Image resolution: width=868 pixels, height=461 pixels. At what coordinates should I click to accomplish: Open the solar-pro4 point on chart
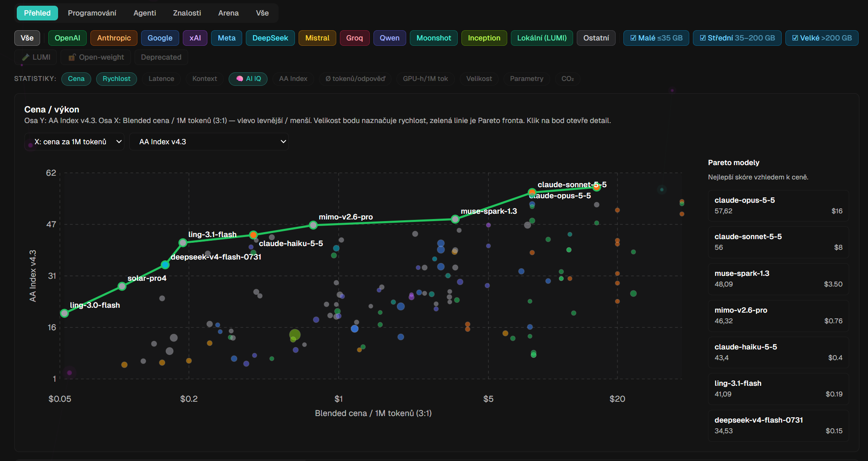click(x=122, y=286)
